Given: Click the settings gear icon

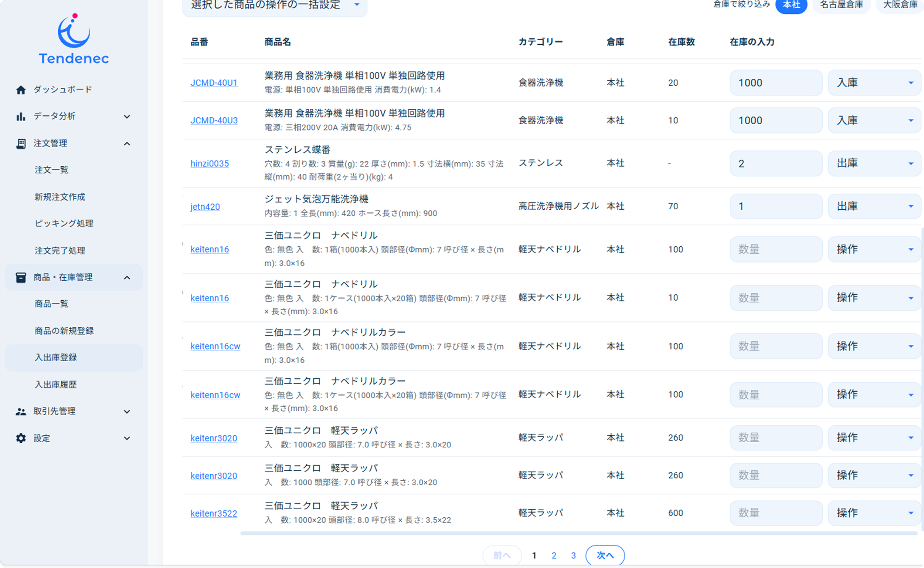Looking at the screenshot, I should coord(21,438).
